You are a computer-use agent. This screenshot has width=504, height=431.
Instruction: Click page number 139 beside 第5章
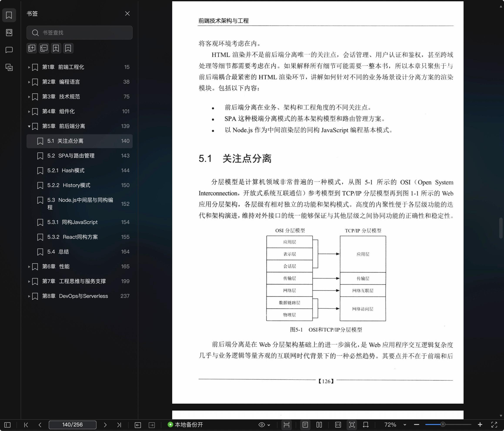point(125,126)
